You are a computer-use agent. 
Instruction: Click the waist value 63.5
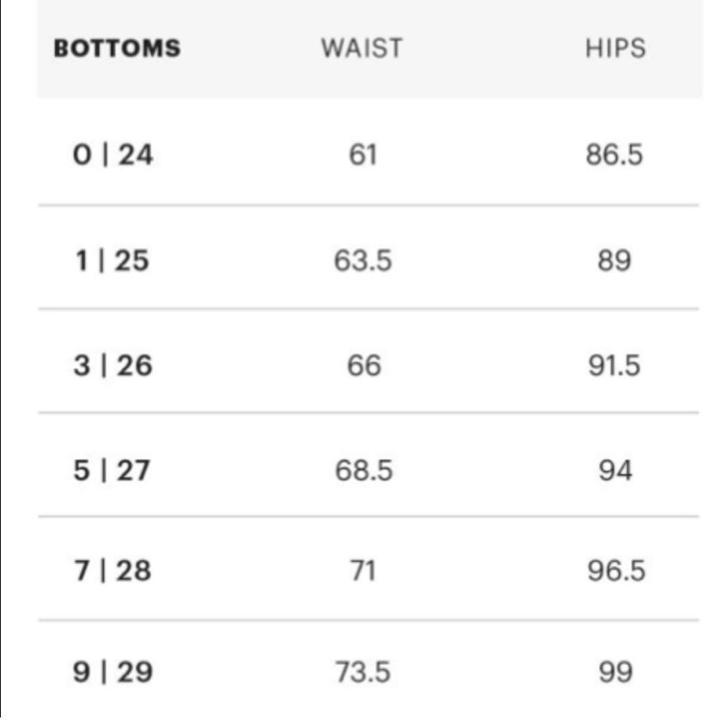[x=362, y=261]
